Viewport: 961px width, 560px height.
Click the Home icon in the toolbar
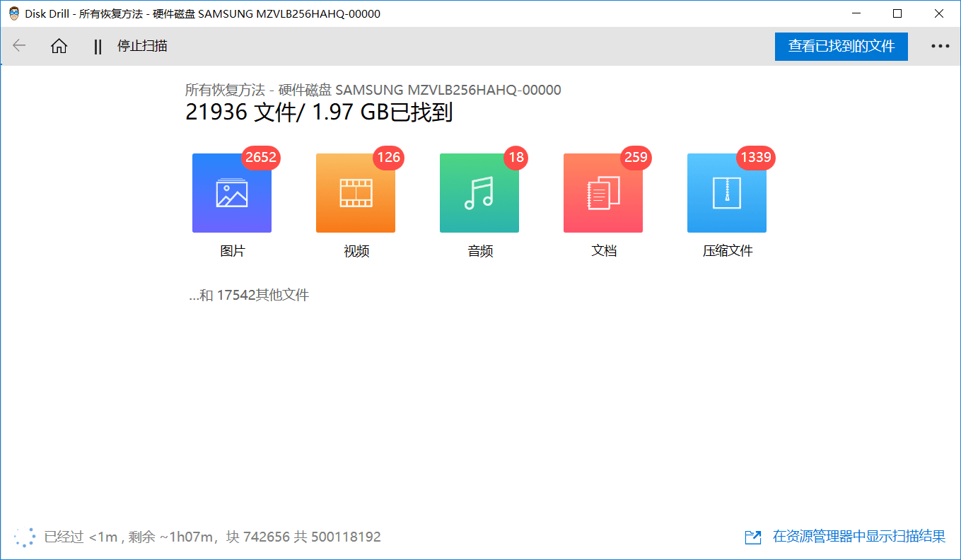59,45
